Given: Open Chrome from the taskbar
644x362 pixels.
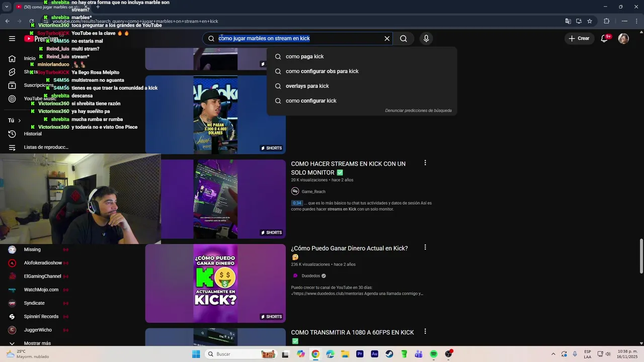Looking at the screenshot, I should click(x=315, y=354).
